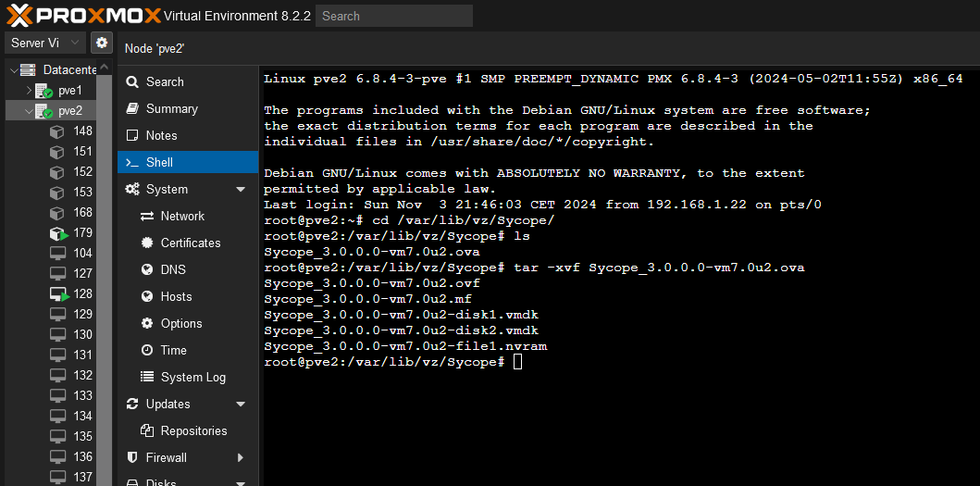Open the gear settings next to Server View
The height and width of the screenshot is (486, 980).
tap(102, 43)
